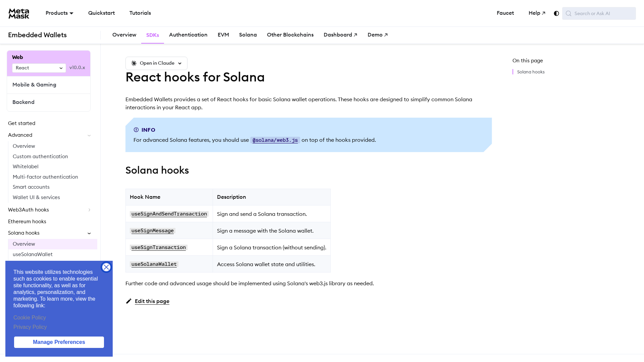
Task: Open the Solana tab
Action: pos(248,35)
